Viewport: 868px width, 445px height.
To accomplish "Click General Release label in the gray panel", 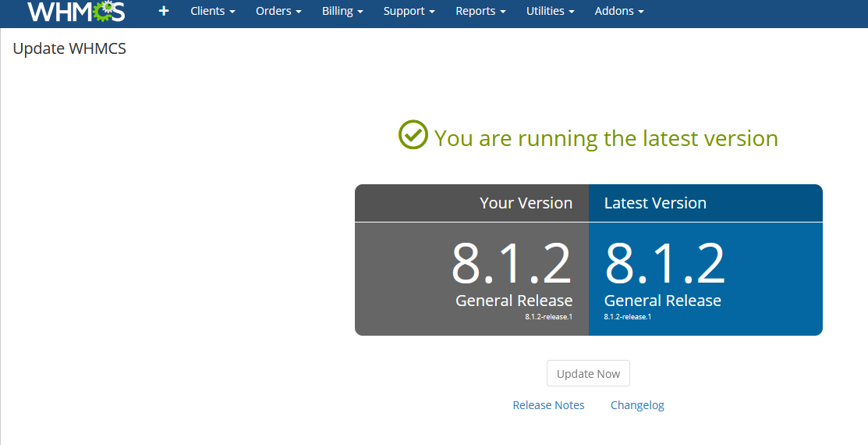I will 514,301.
